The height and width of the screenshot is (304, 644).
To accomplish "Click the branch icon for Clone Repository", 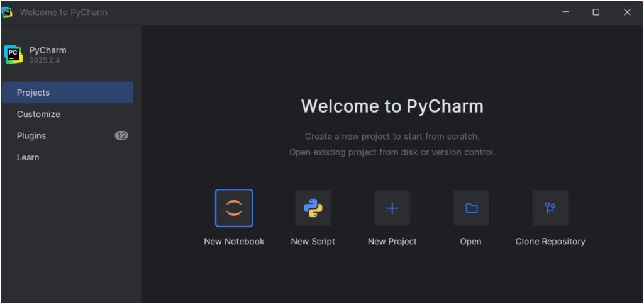I will (550, 208).
